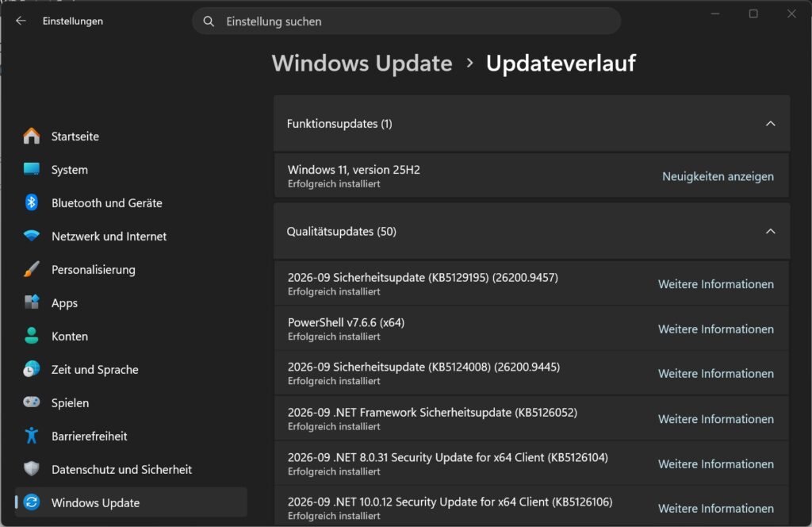
Task: Click the PowerShell v7.6.6 (x64) title
Action: coord(346,322)
